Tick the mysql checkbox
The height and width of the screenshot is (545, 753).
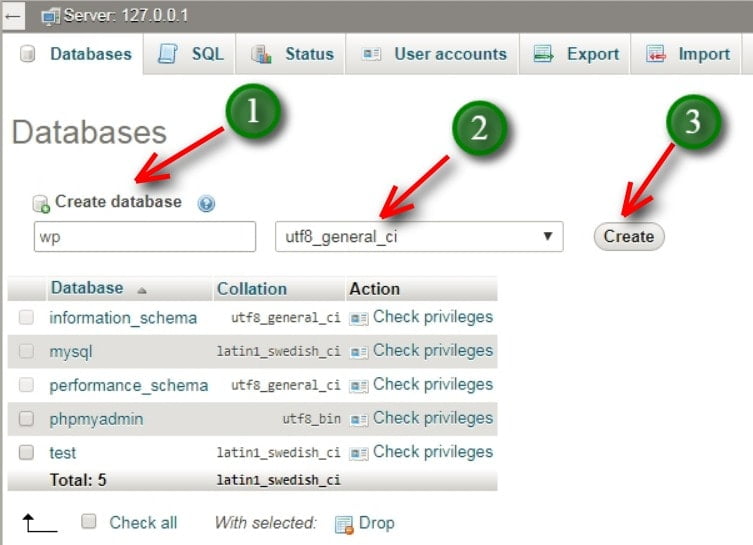26,351
